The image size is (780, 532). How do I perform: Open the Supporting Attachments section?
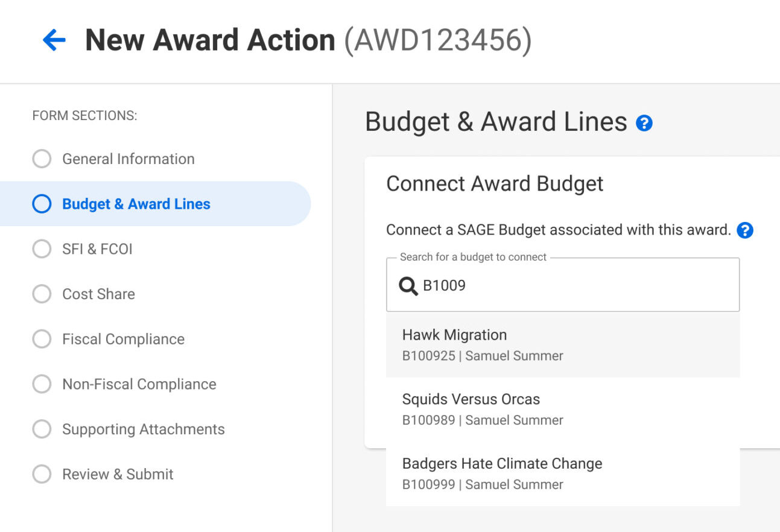144,429
